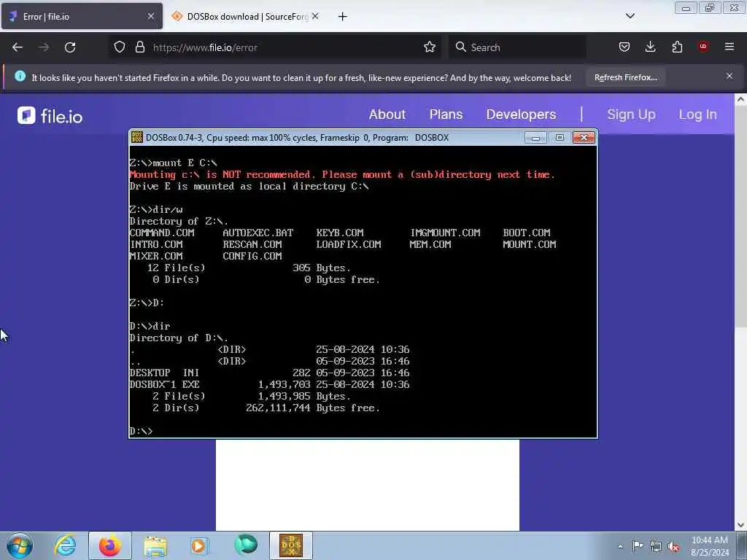Click the network tray icon
The image size is (747, 560).
[656, 546]
